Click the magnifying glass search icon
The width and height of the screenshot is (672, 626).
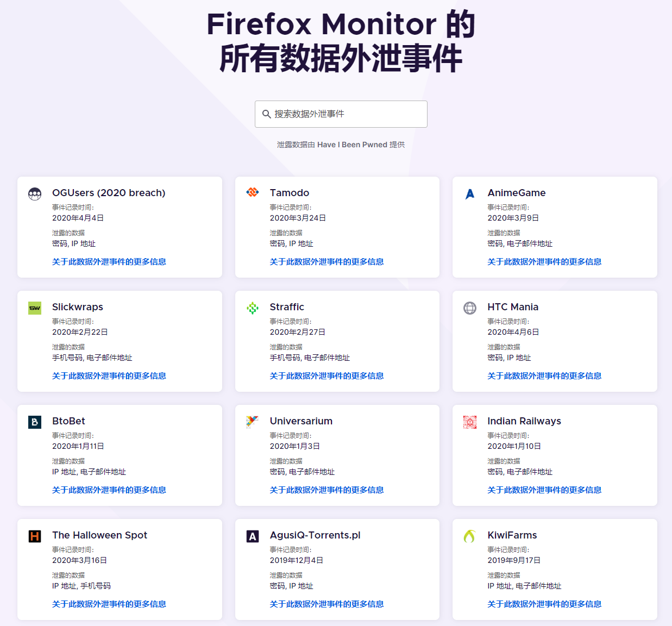tap(267, 114)
